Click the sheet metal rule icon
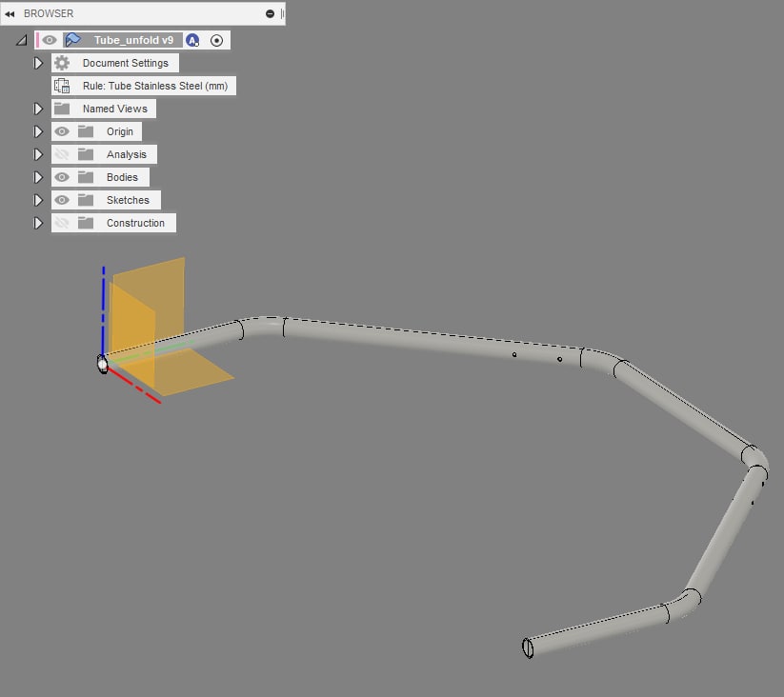Viewport: 784px width, 697px height. point(62,86)
